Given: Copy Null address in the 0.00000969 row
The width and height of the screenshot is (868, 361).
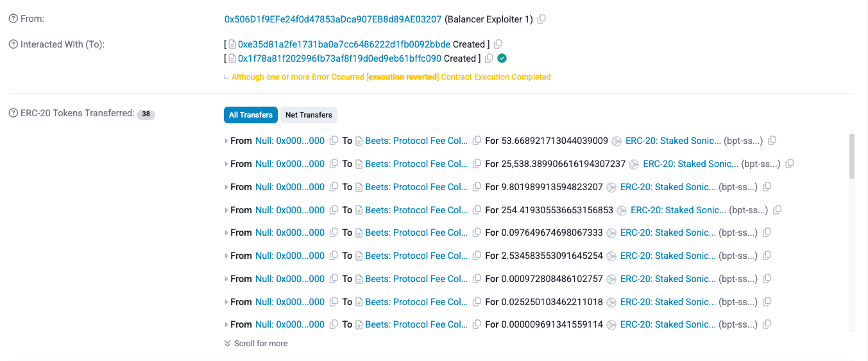Looking at the screenshot, I should (334, 324).
